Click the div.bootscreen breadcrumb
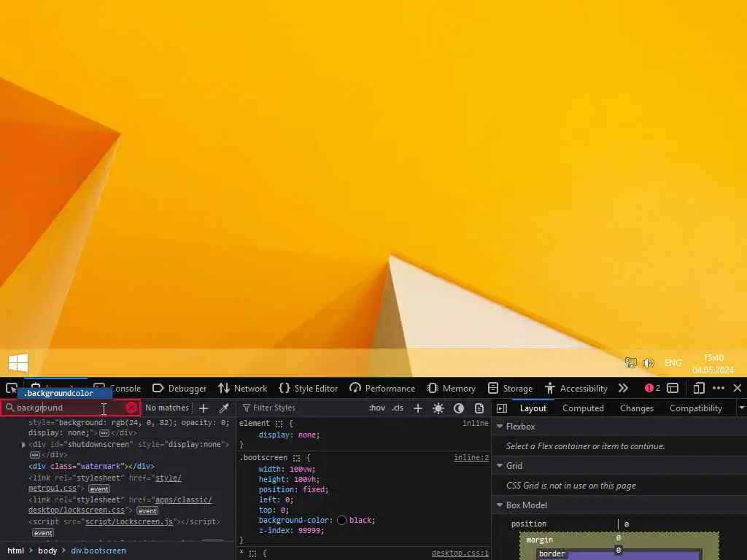747x560 pixels. [x=98, y=551]
